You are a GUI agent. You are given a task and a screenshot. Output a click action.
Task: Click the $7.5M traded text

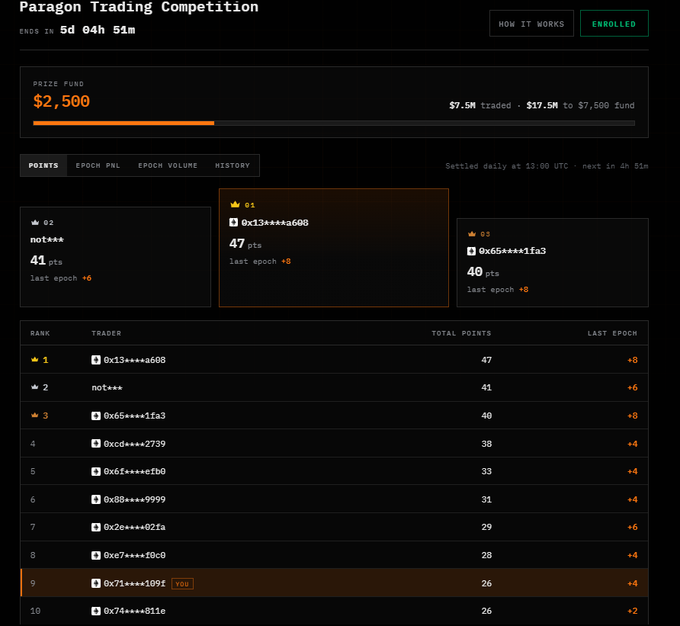(480, 105)
